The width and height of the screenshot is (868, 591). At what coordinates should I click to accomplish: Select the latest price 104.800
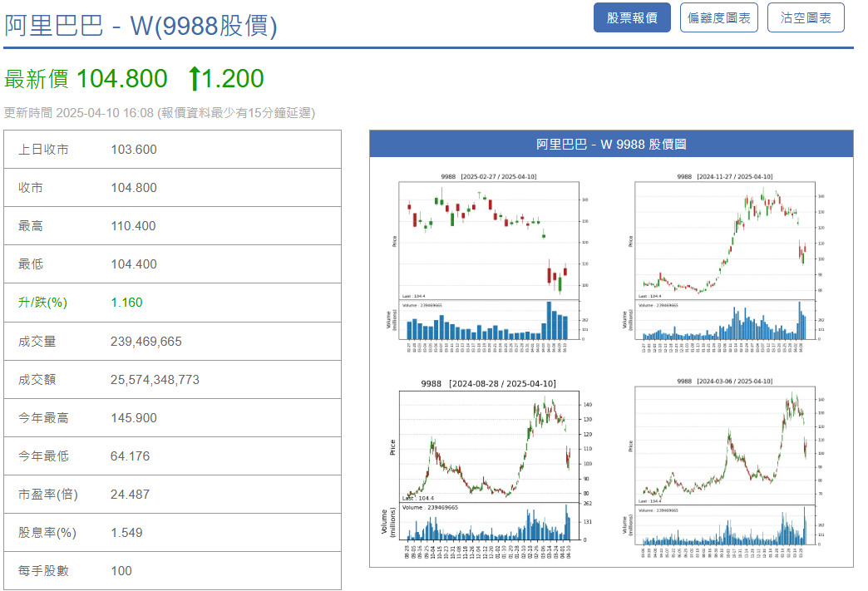coord(121,79)
